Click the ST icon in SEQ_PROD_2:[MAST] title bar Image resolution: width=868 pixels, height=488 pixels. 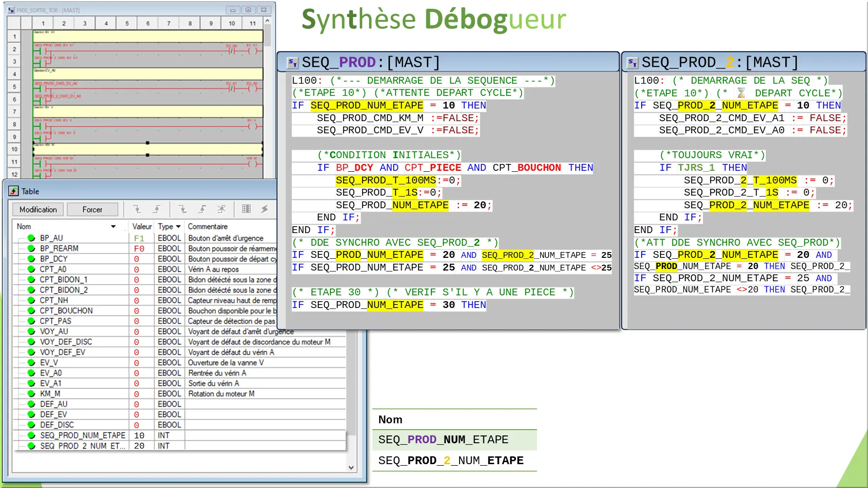(633, 62)
